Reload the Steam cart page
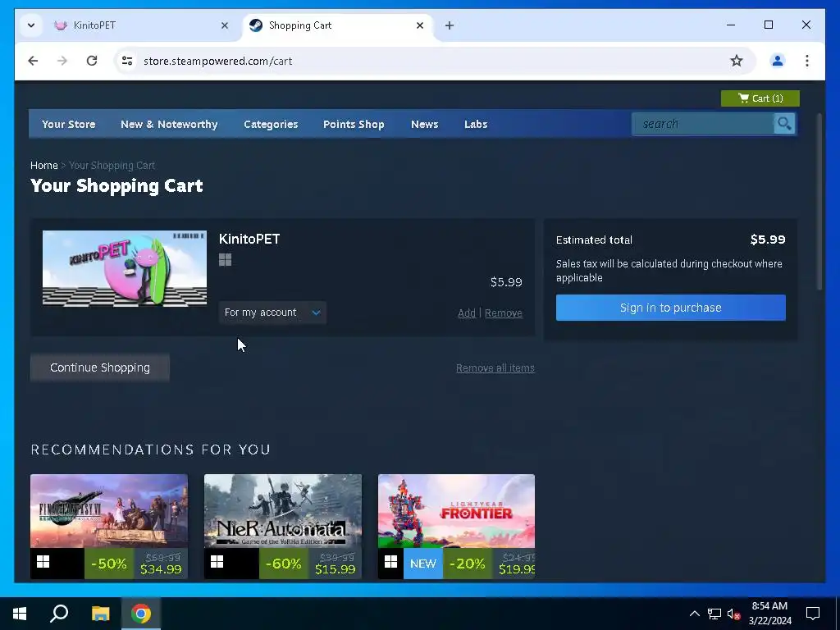This screenshot has height=630, width=840. pyautogui.click(x=92, y=61)
